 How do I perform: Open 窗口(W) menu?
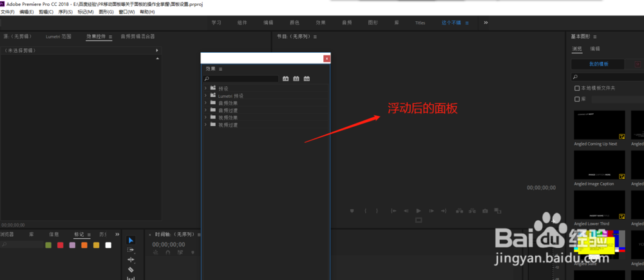click(126, 12)
